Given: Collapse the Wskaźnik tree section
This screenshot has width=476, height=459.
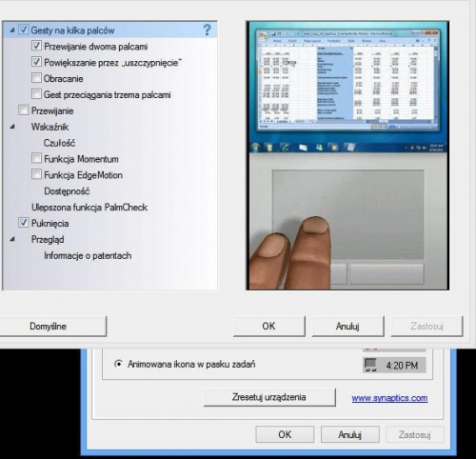Looking at the screenshot, I should 12,127.
